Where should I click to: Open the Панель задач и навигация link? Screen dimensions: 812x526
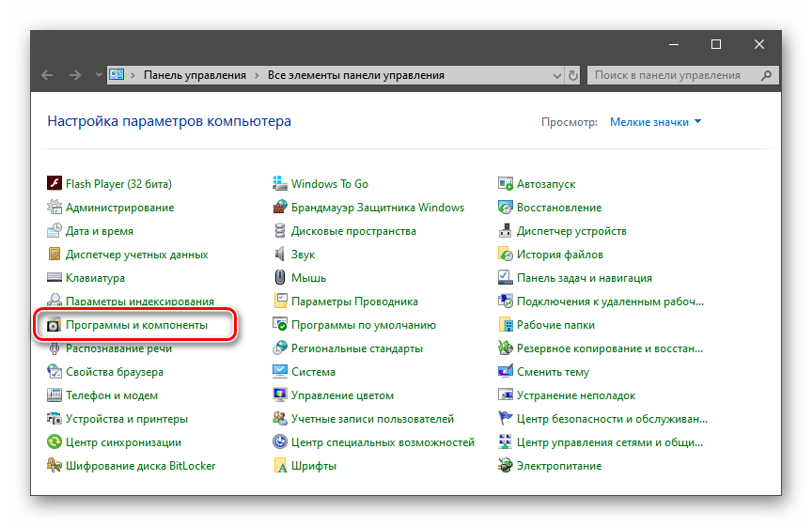click(x=585, y=278)
